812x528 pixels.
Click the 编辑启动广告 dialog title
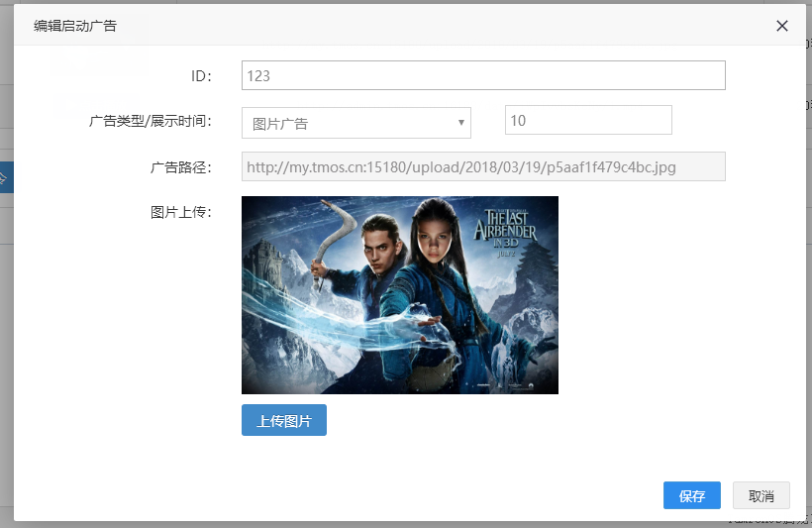[x=75, y=26]
